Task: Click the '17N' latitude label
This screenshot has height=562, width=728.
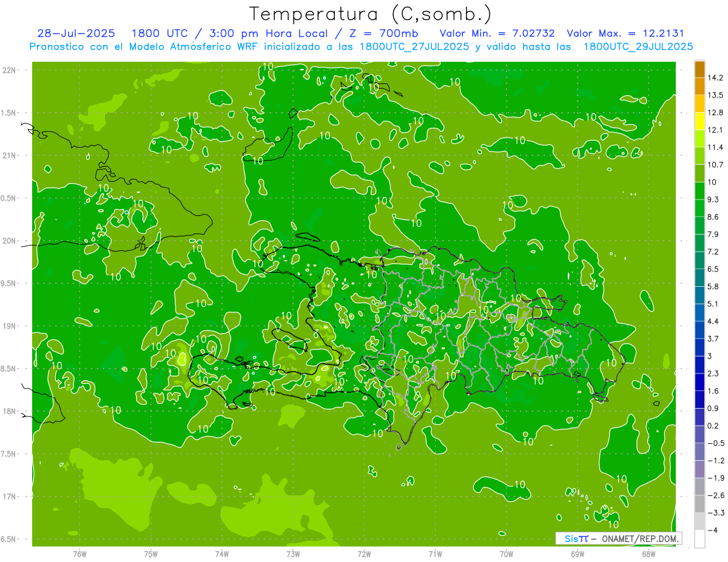Action: click(x=10, y=497)
